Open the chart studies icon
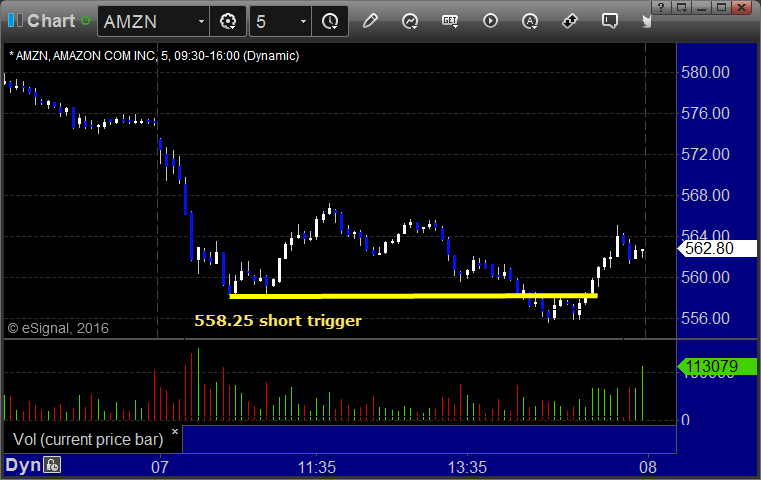Screen dimensions: 761x480 tap(410, 21)
